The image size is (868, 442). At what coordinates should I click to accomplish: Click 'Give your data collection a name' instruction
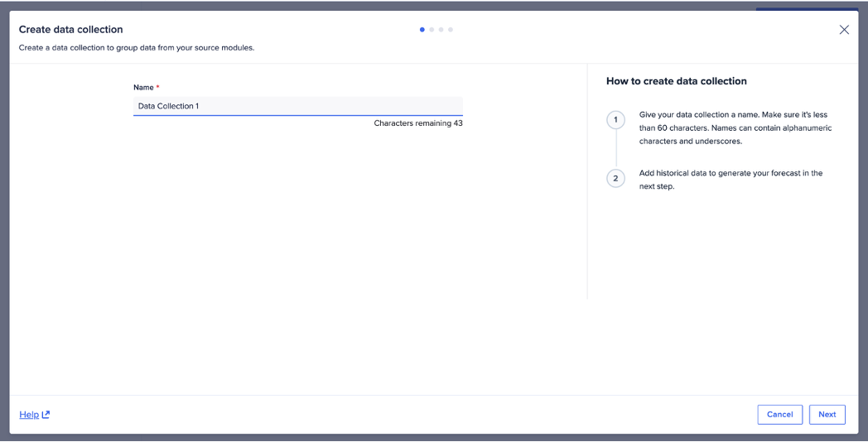pyautogui.click(x=735, y=127)
